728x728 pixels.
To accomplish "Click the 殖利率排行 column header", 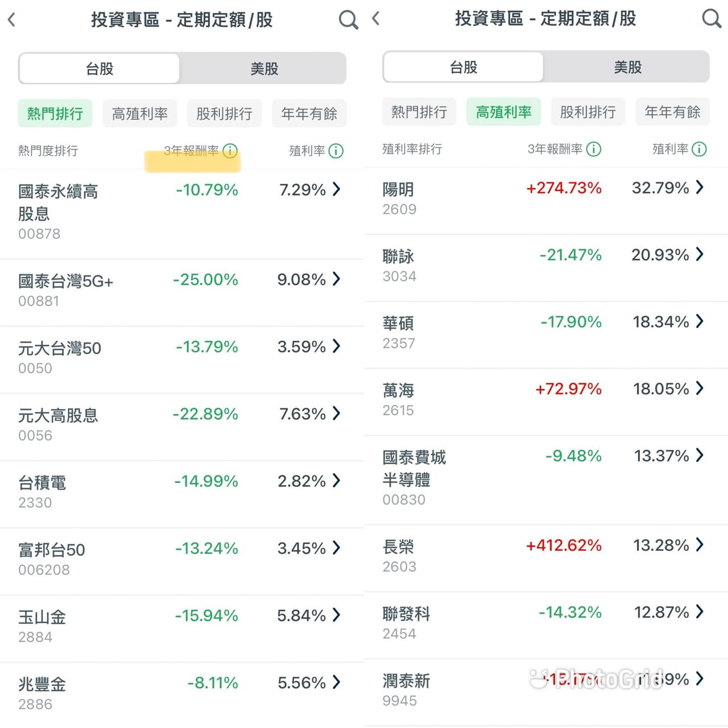I will [x=412, y=149].
